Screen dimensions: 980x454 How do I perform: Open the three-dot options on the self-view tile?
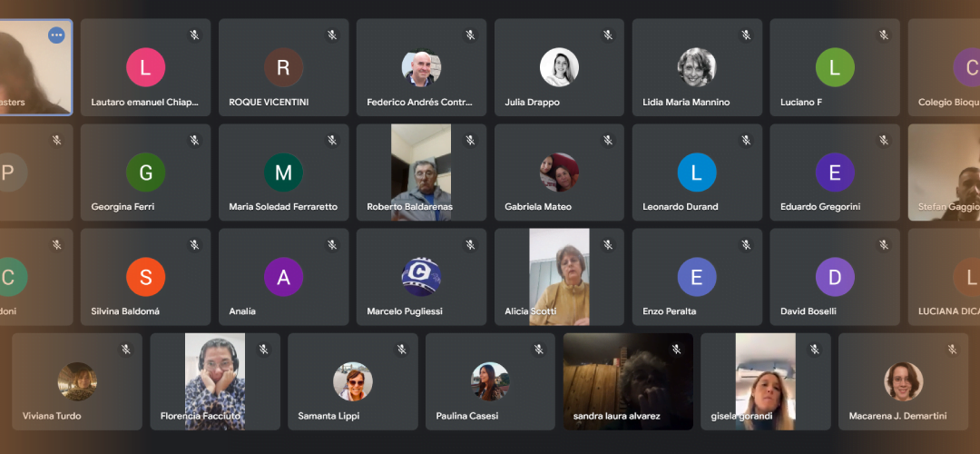(56, 35)
